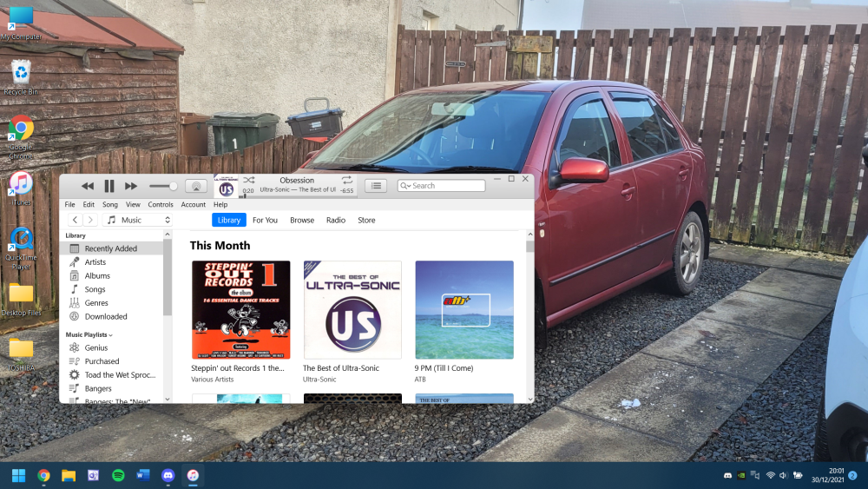
Task: Open the Recycle Bin desktop icon
Action: [21, 77]
